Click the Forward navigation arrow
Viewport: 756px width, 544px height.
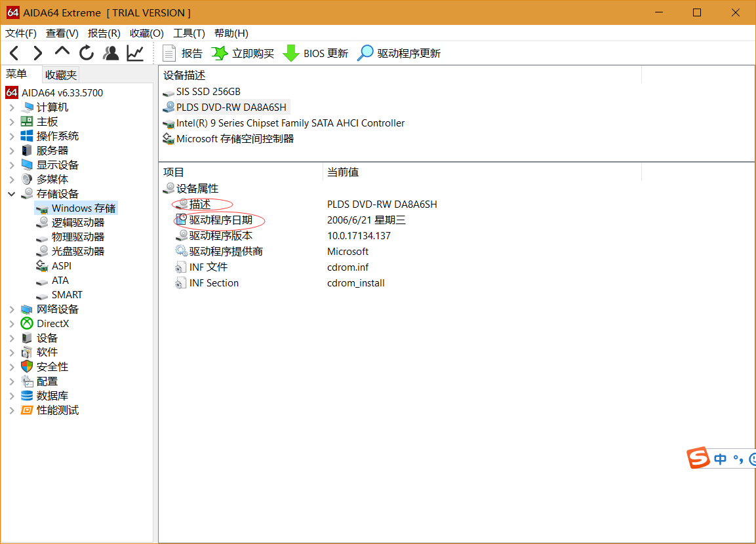tap(38, 53)
